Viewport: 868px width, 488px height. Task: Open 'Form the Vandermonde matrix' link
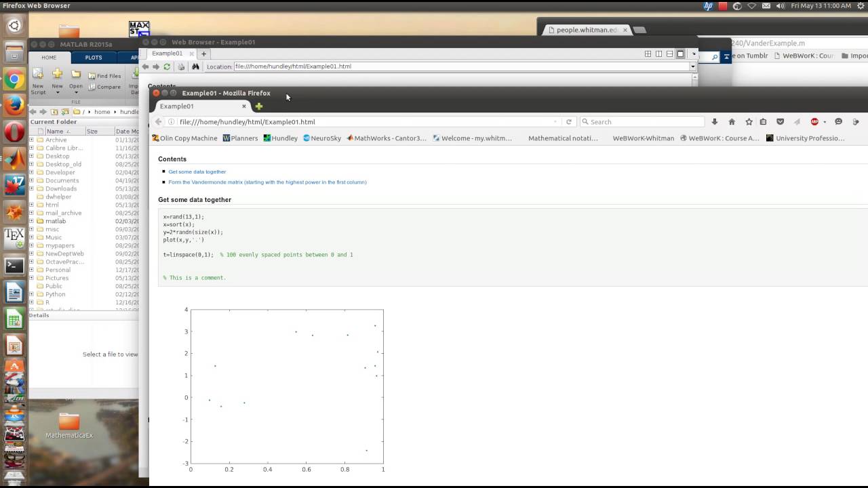[x=267, y=182]
